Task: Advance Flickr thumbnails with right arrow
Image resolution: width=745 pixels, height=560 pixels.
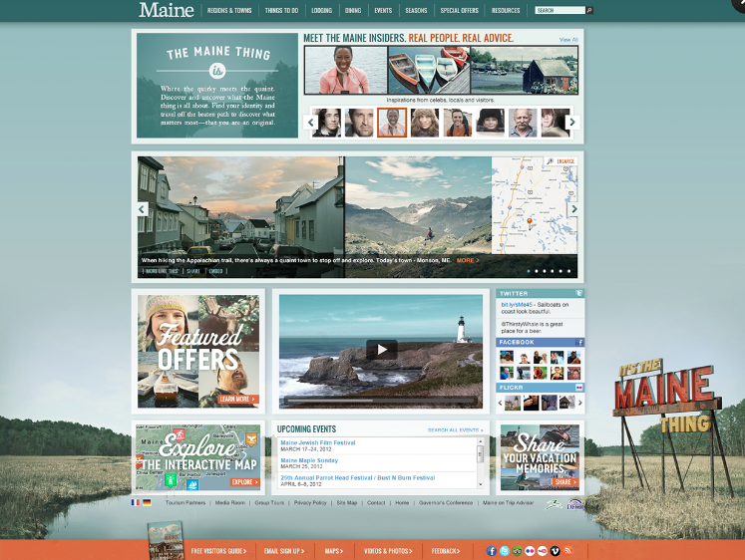Action: 578,403
